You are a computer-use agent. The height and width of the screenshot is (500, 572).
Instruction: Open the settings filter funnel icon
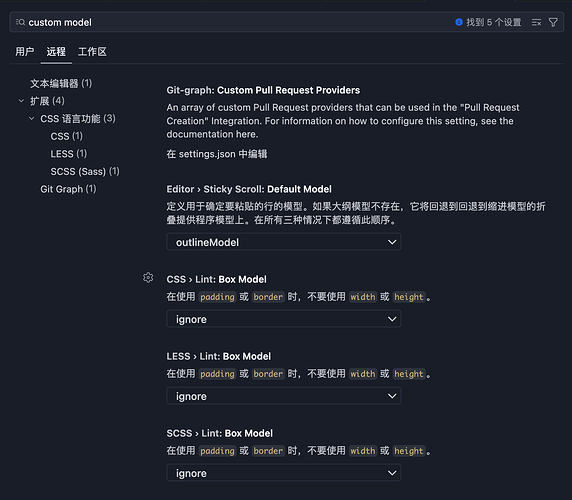pos(553,23)
